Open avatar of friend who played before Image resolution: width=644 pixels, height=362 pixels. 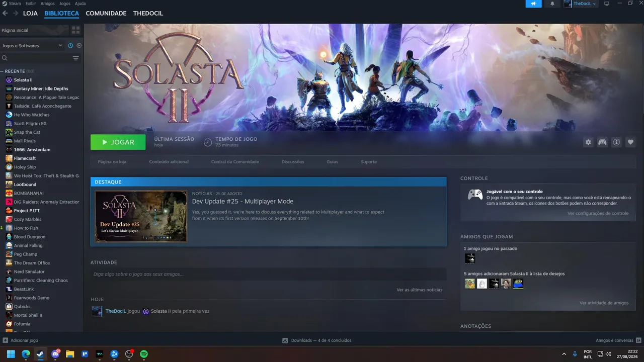pos(470,258)
